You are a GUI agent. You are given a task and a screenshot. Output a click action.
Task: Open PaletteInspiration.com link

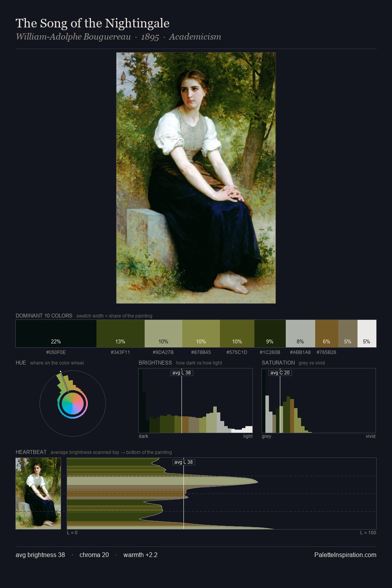tap(345, 555)
